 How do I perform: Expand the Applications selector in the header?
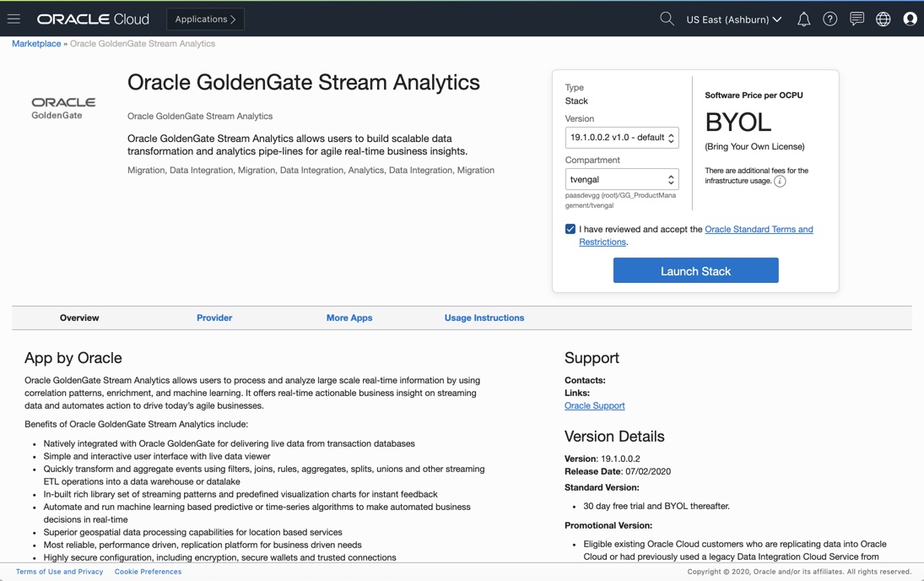pyautogui.click(x=205, y=19)
